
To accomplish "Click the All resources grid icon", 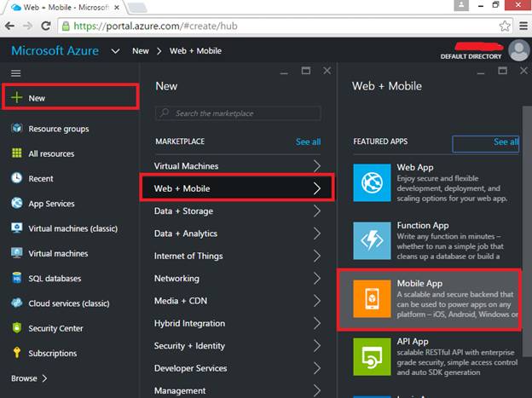I will click(17, 153).
